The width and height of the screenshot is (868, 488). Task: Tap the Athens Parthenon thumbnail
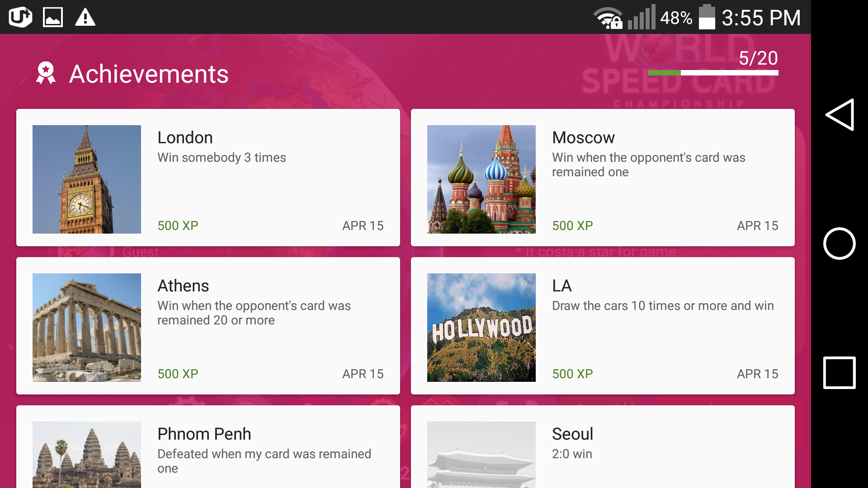[x=87, y=328]
